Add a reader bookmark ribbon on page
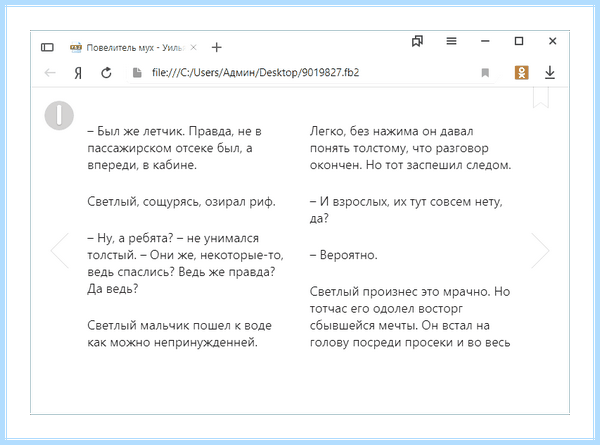This screenshot has width=600, height=445. 541,98
